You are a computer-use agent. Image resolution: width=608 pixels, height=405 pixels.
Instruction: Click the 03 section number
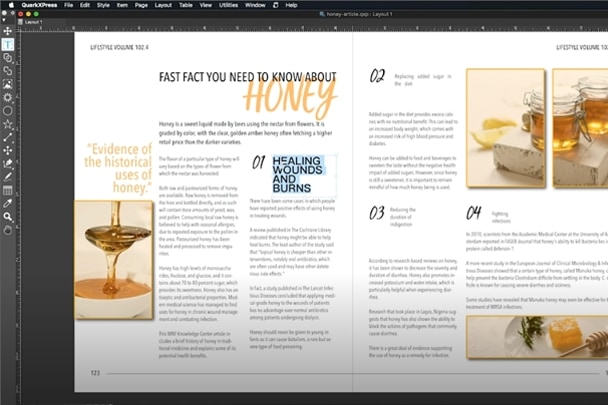click(377, 213)
